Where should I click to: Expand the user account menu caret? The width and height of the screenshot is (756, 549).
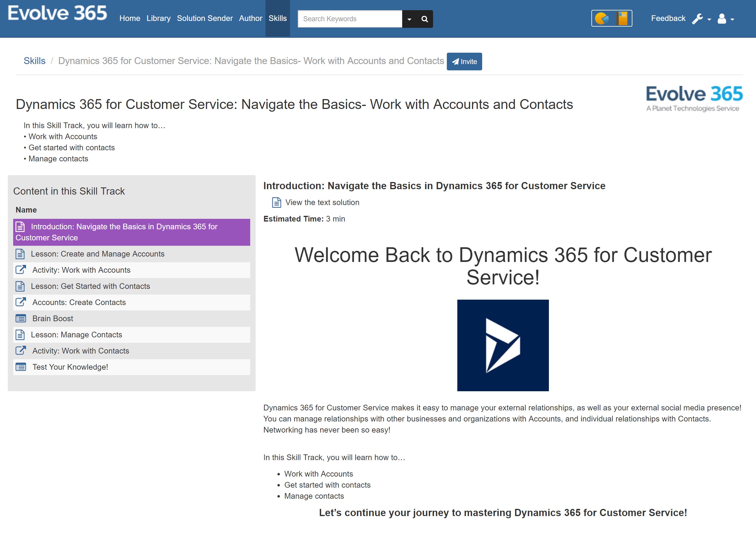732,20
